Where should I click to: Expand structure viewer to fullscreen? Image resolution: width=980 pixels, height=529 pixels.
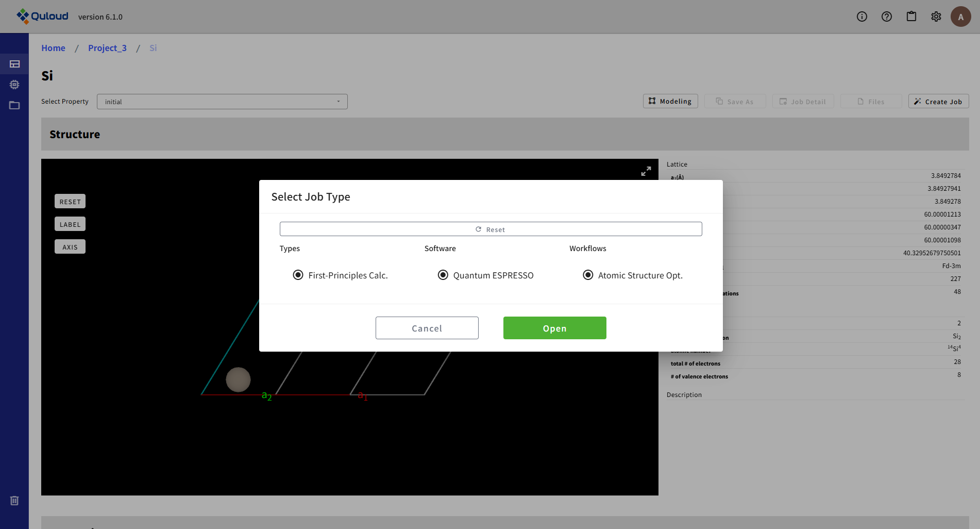pyautogui.click(x=646, y=171)
